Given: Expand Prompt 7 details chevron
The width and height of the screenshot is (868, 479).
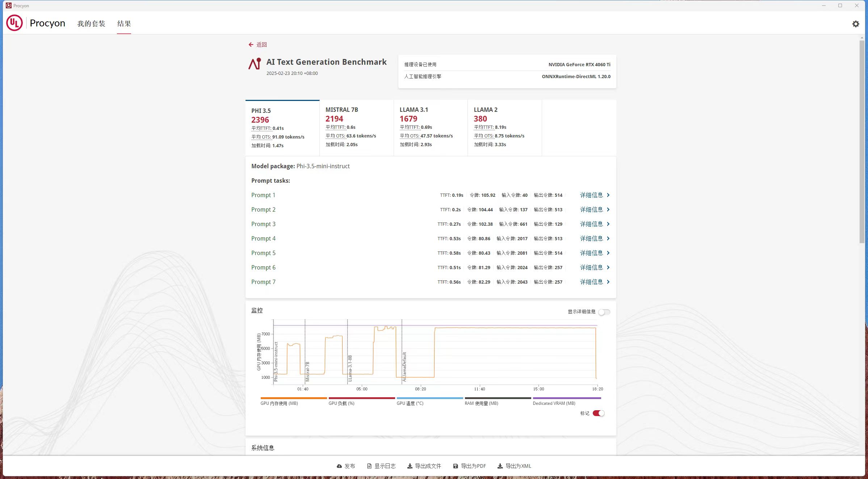Looking at the screenshot, I should coord(608,282).
